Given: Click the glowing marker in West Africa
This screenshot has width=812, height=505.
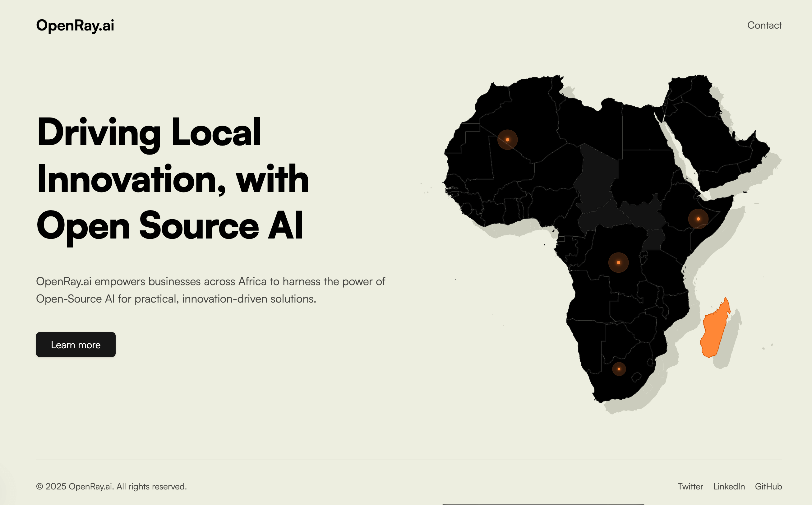Looking at the screenshot, I should click(x=507, y=140).
